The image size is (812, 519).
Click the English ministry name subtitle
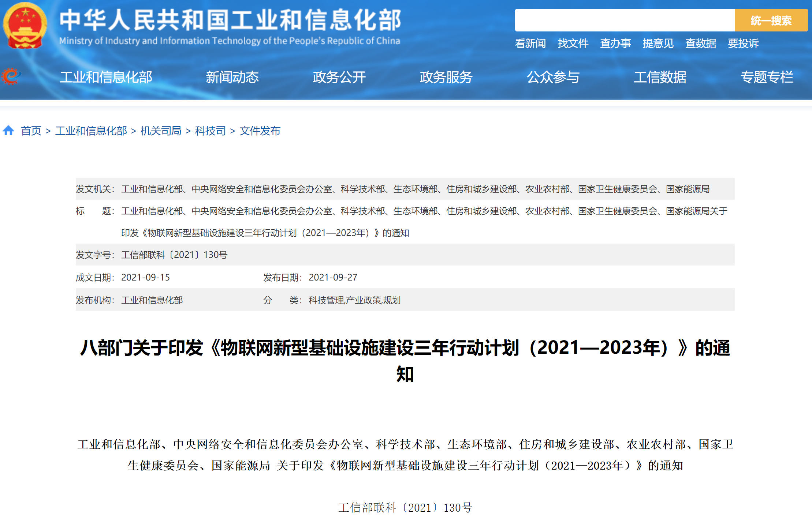[x=230, y=41]
